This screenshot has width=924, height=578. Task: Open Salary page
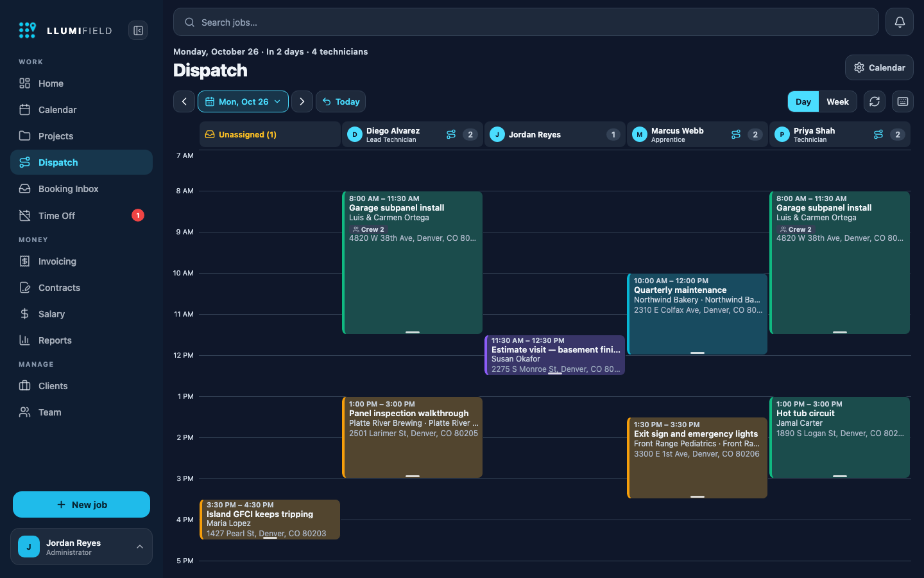point(81,314)
